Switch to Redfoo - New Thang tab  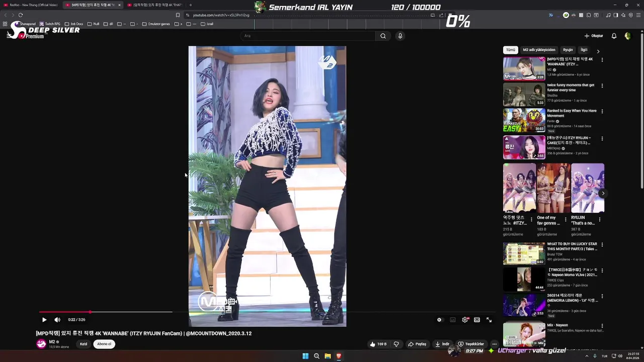(31, 5)
